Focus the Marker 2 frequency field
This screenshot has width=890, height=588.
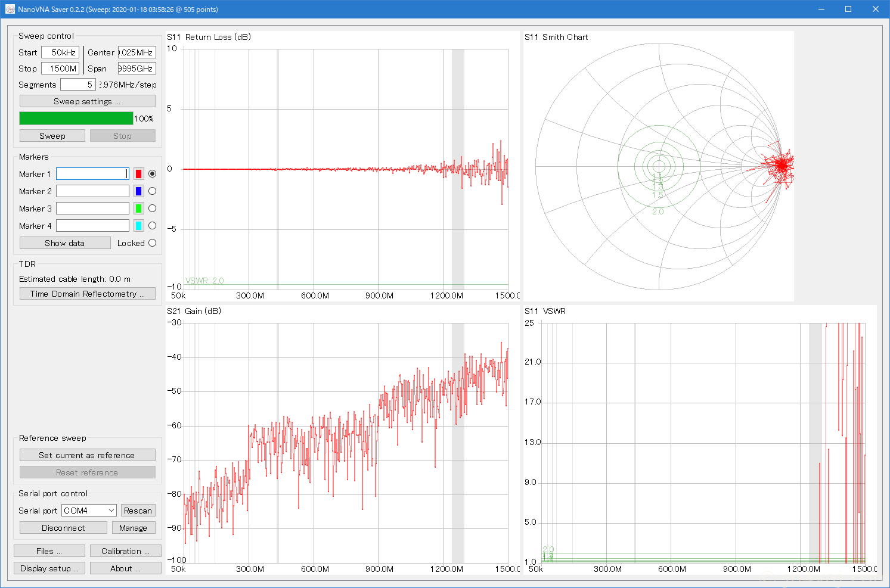click(92, 191)
